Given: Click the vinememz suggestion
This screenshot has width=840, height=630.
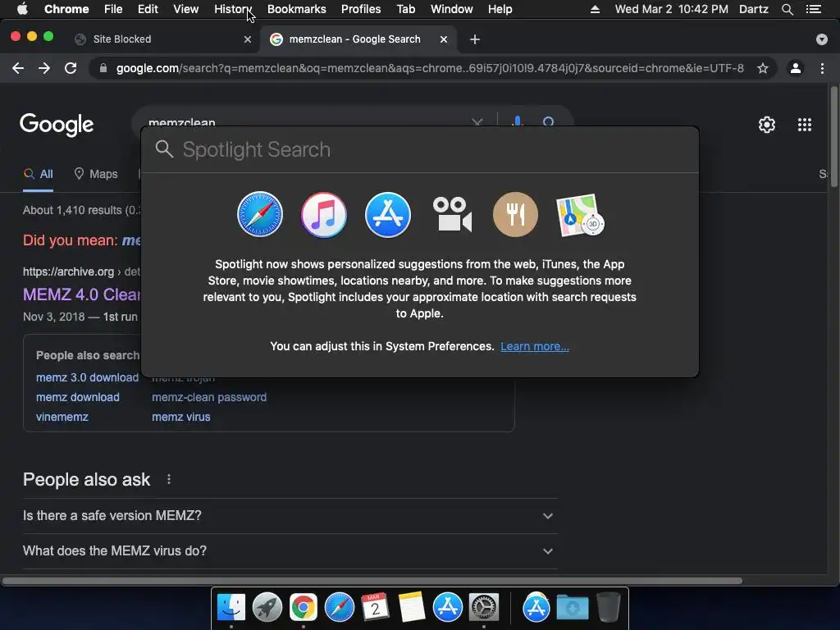Looking at the screenshot, I should point(62,417).
